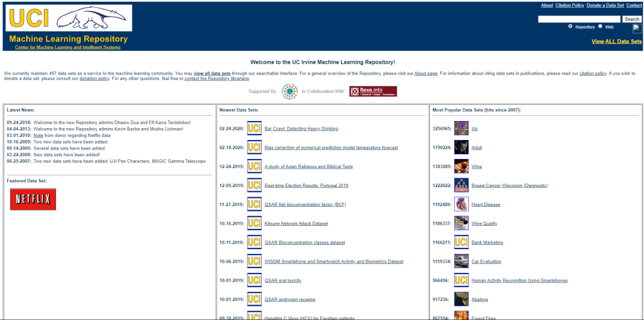Click the UCI anteater logo

69,18
